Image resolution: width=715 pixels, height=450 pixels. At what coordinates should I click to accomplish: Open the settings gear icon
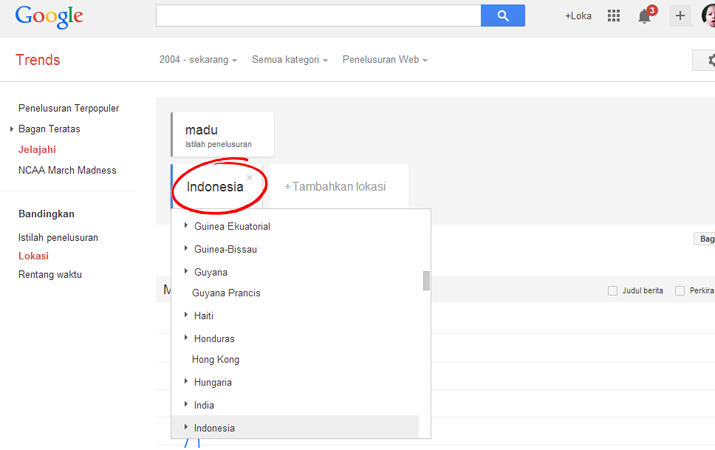click(710, 60)
